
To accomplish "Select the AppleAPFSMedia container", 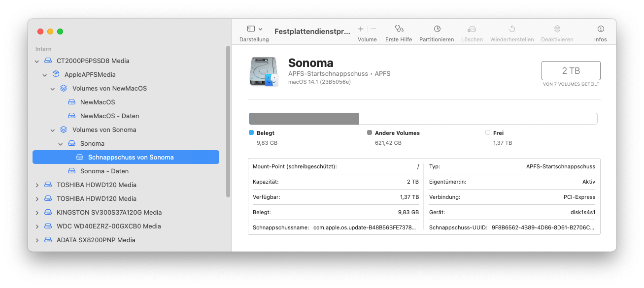I will (x=90, y=75).
